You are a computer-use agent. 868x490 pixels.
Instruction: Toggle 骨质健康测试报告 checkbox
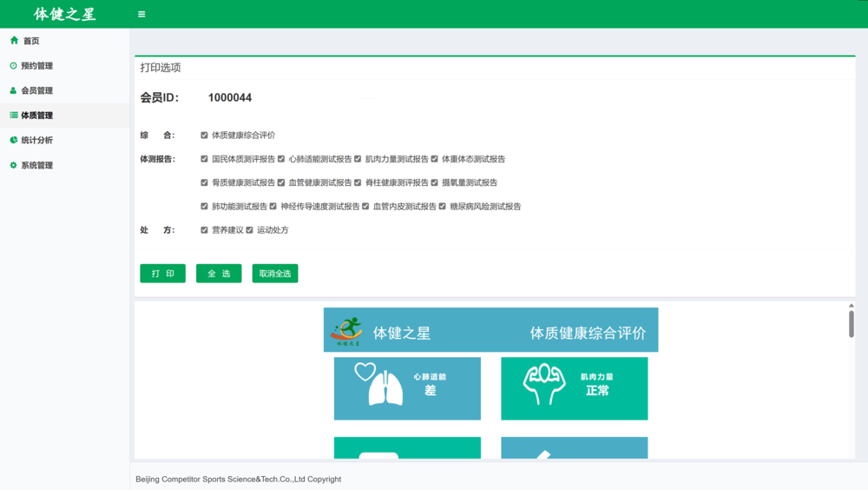pos(204,182)
